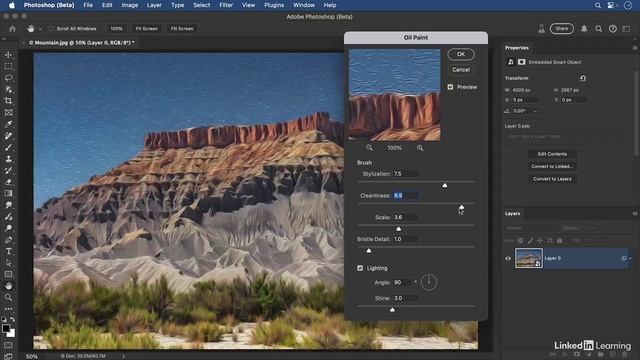Select the Zoom tool in the toolbar
This screenshot has height=360, width=640.
tap(9, 298)
